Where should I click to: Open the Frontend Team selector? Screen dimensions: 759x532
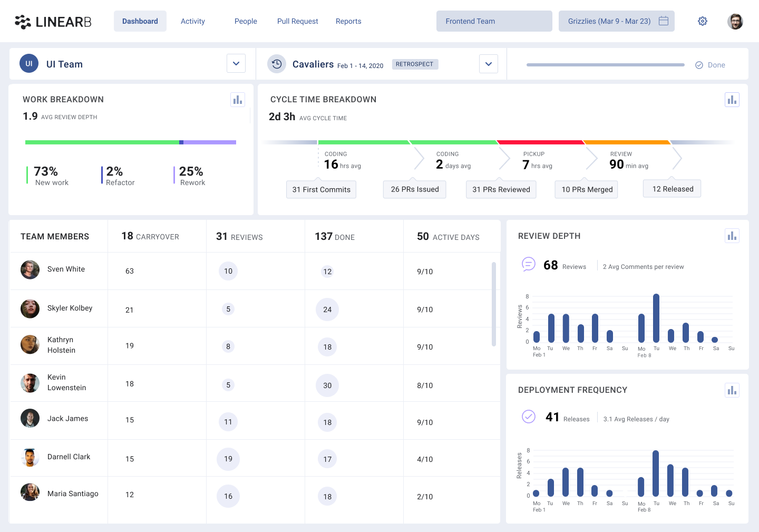pos(494,21)
